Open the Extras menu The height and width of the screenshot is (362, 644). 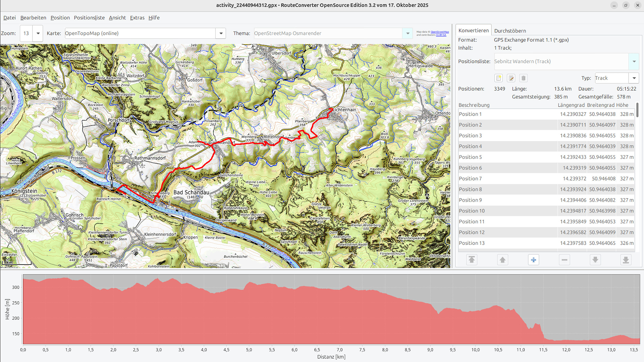pyautogui.click(x=137, y=18)
